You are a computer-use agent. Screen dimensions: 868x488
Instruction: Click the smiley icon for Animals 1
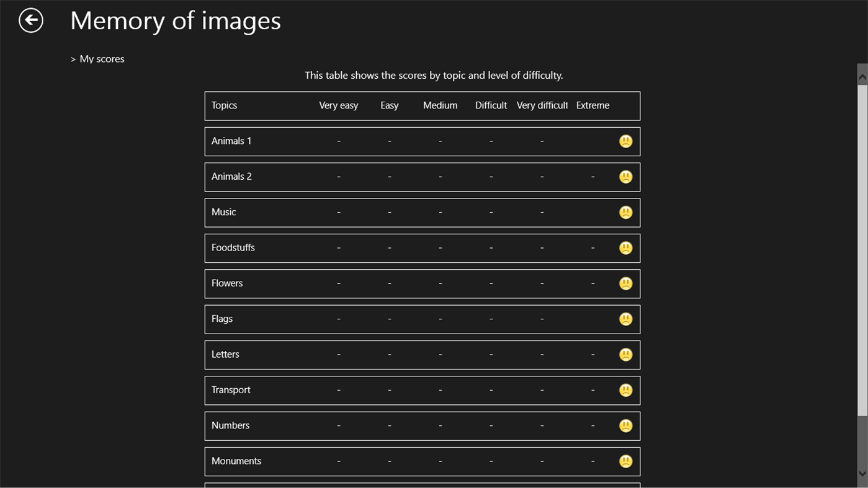pyautogui.click(x=625, y=141)
